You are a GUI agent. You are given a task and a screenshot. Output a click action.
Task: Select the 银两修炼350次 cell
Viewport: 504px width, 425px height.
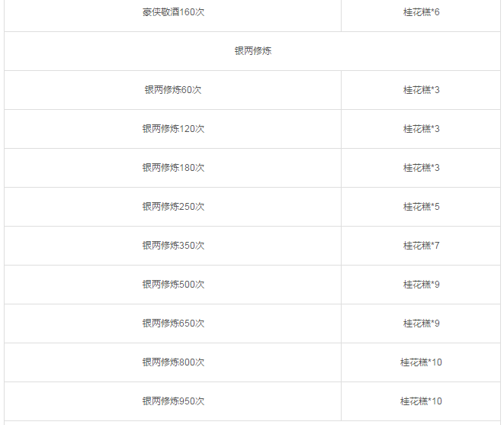click(173, 246)
